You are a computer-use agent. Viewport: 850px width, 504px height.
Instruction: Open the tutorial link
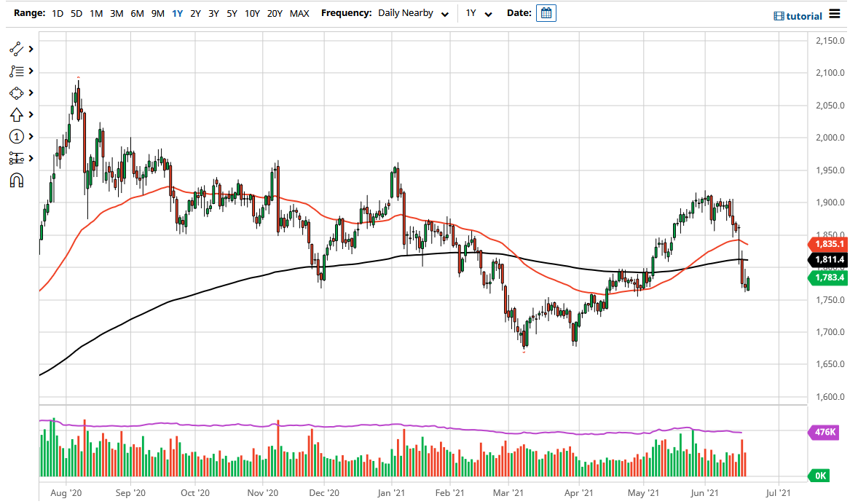click(804, 16)
